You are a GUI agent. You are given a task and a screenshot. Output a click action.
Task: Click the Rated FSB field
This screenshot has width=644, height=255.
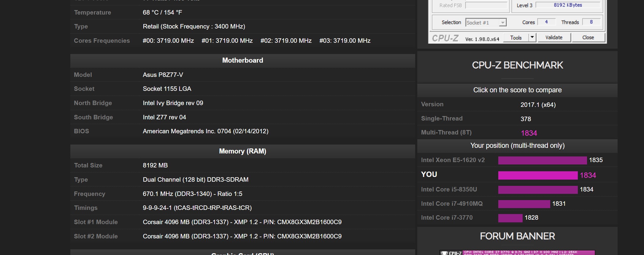tap(487, 5)
